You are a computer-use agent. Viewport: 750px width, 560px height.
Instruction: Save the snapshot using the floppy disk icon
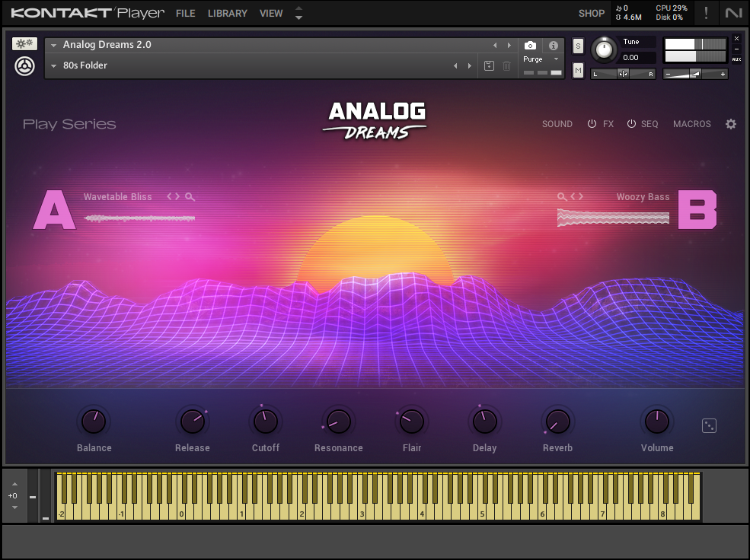tap(490, 65)
